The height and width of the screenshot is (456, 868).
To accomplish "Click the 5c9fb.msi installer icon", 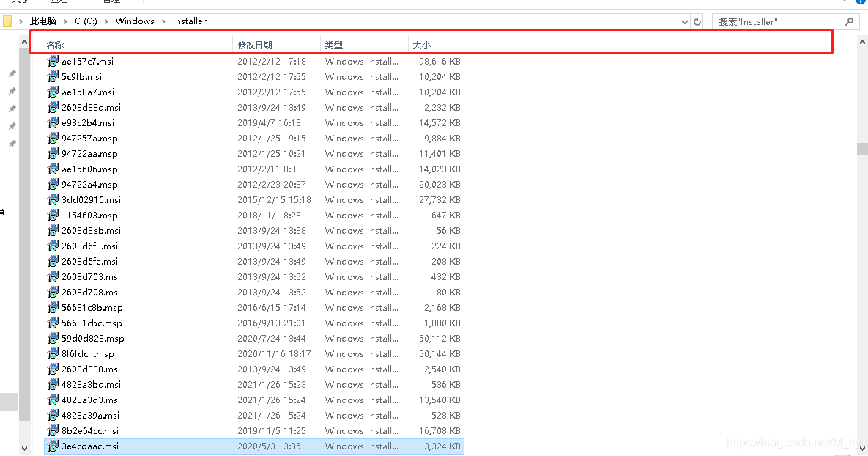I will (x=53, y=76).
